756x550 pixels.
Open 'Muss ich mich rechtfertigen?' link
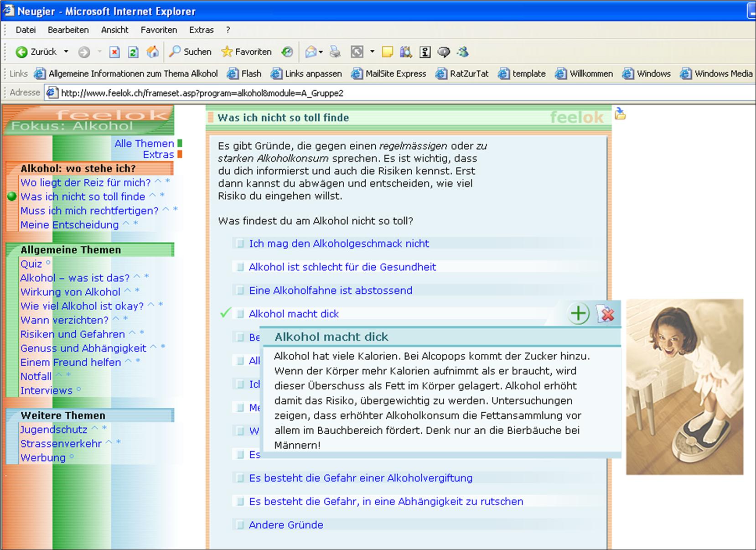pyautogui.click(x=89, y=211)
